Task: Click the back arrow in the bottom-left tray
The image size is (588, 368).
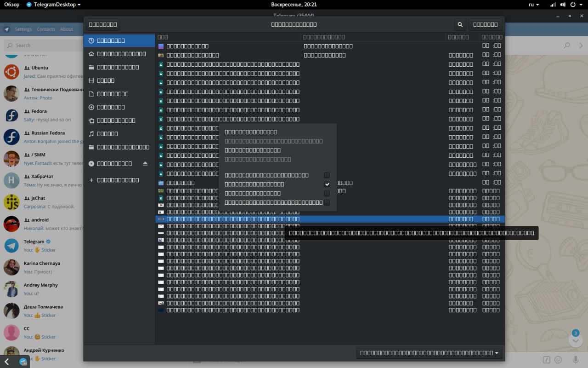Action: point(6,362)
